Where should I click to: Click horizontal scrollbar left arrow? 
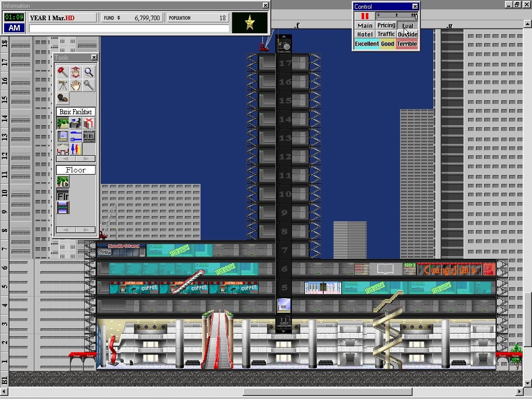click(x=4, y=392)
